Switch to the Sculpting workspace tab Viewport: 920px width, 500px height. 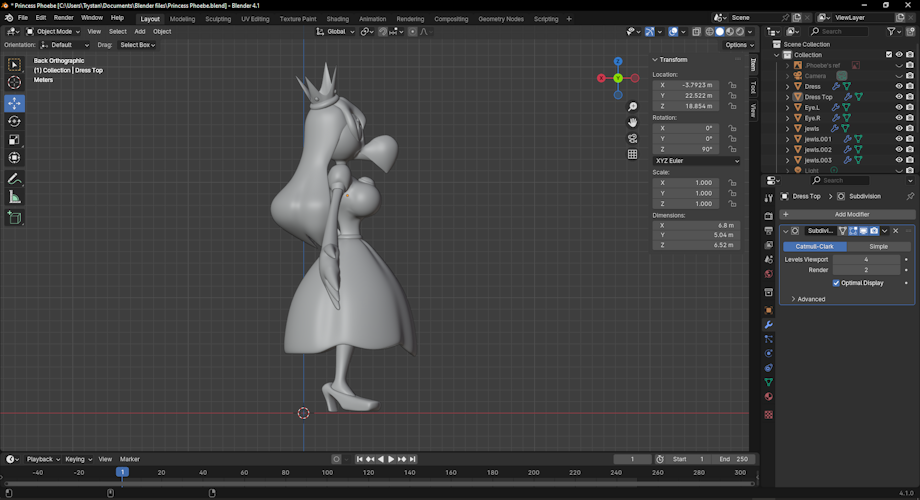point(218,19)
